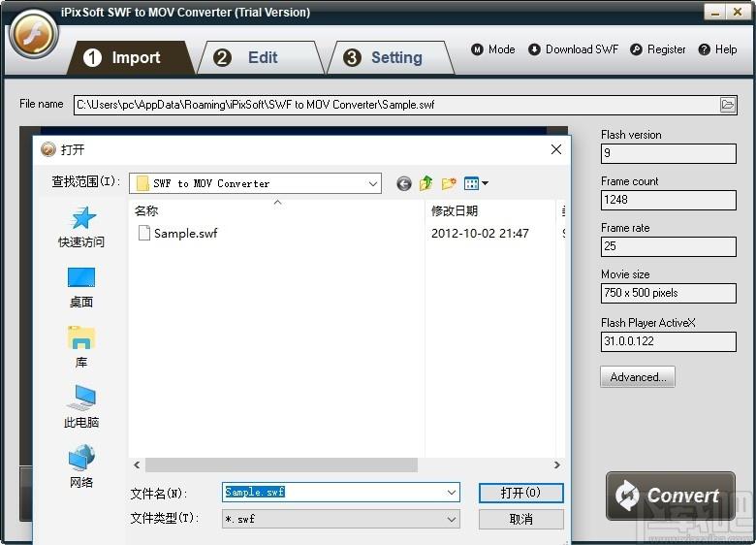This screenshot has height=545, width=756.
Task: Open the 此电脑 This PC location
Action: click(81, 407)
